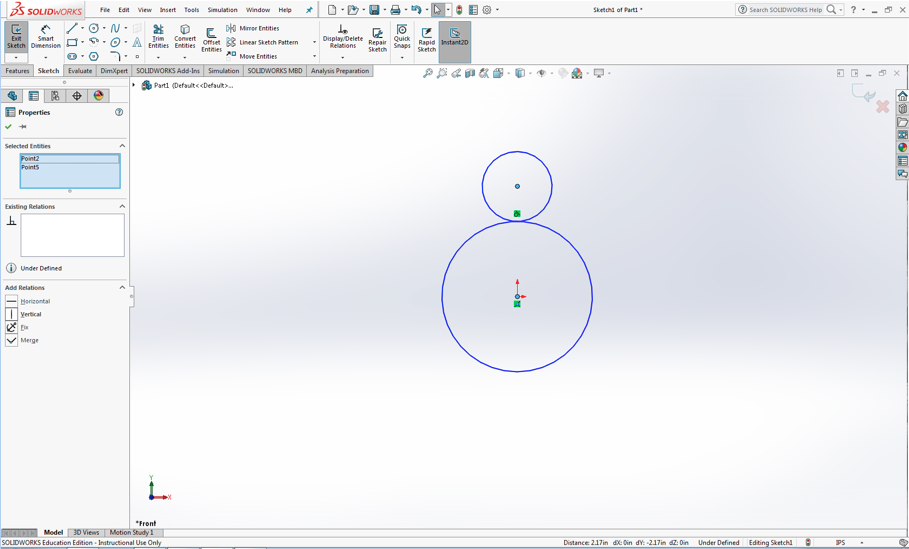909x549 pixels.
Task: Open the ConfigurationManager tab icon
Action: coord(55,96)
